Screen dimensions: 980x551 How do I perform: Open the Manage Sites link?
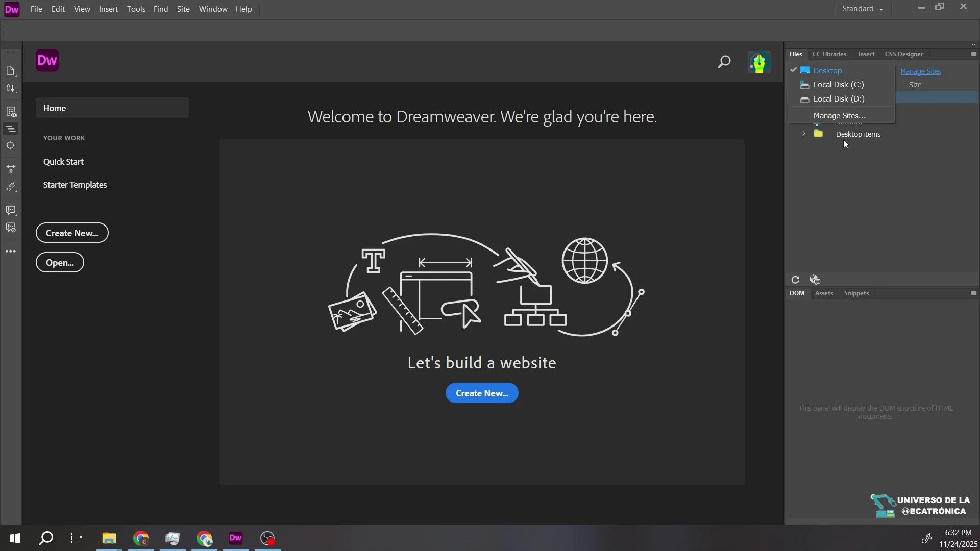click(920, 71)
